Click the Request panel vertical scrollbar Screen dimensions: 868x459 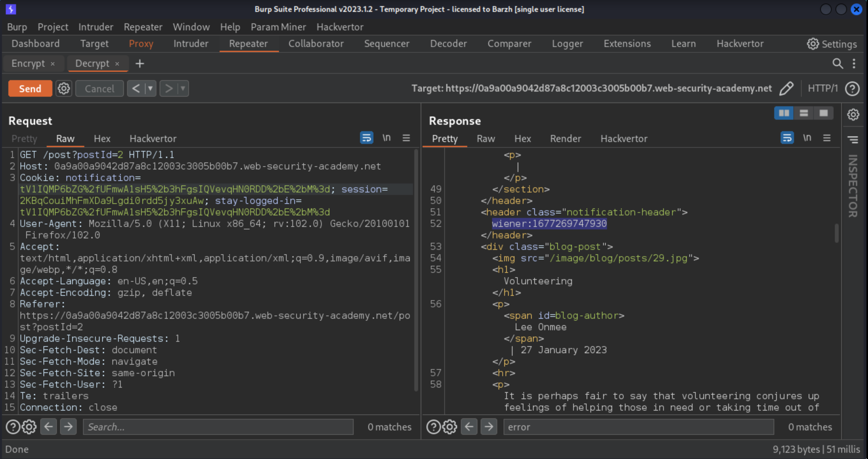[416, 270]
